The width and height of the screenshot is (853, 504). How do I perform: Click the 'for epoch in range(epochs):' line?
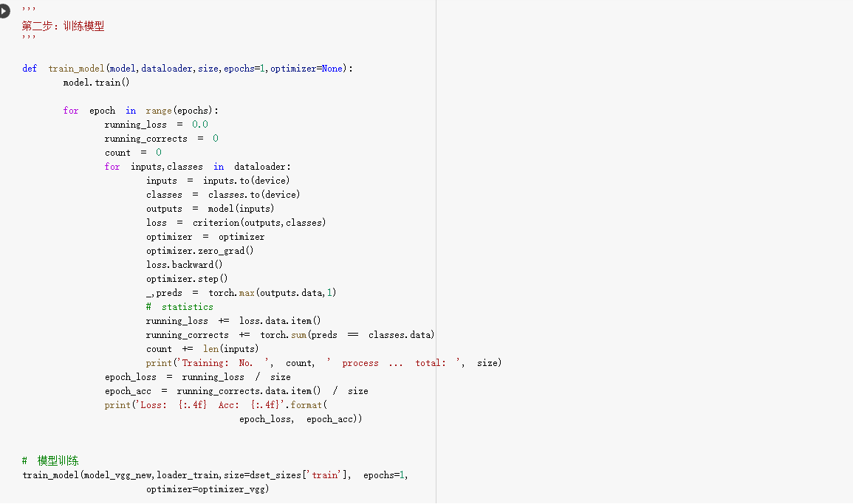point(140,111)
